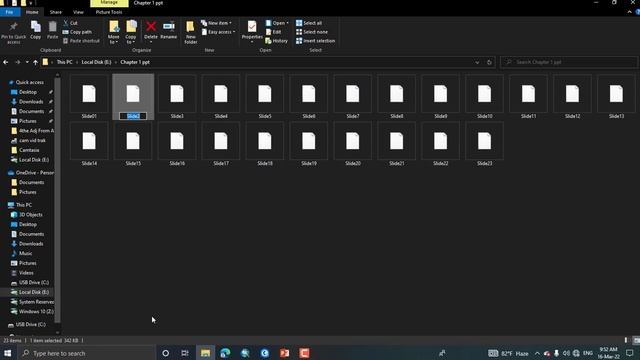
Task: Expand the Open button dropdown
Action: [287, 23]
